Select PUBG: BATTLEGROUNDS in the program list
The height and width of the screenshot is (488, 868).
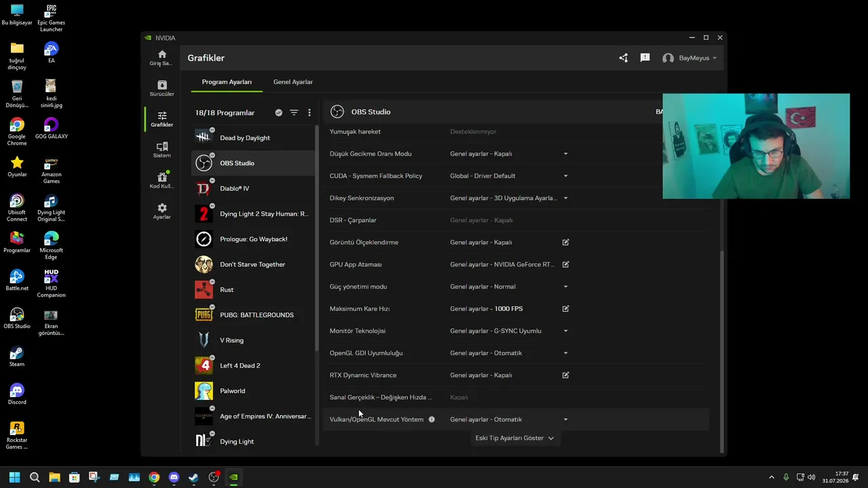(253, 315)
